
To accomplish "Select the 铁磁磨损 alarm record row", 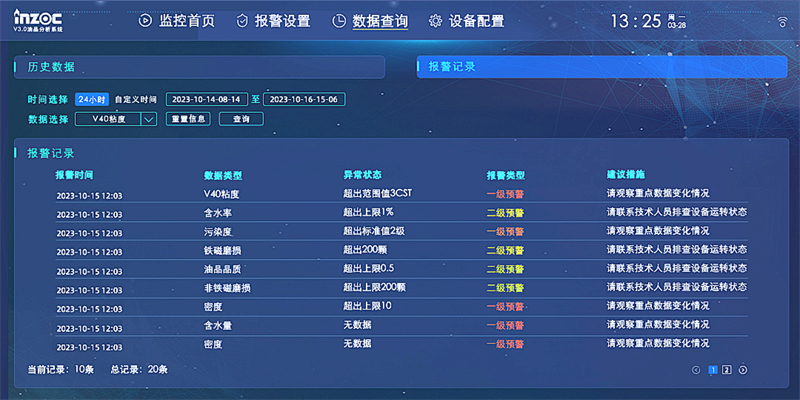I will coord(400,250).
